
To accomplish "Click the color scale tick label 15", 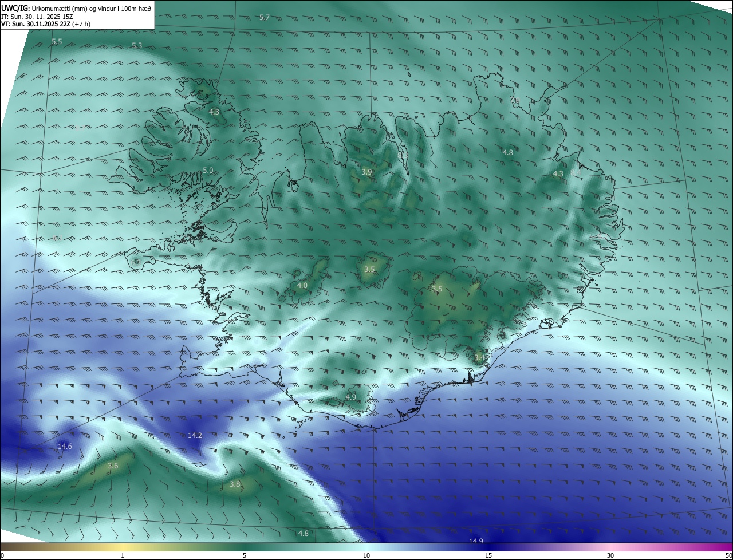I will 488,555.
